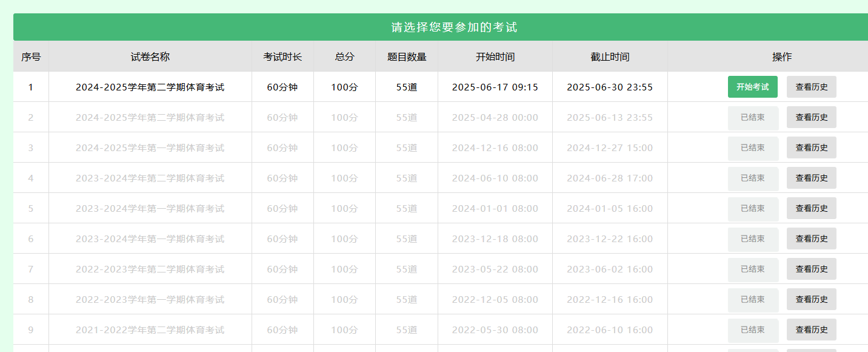
Task: Click start time 2025-04-28 00:00
Action: (x=495, y=118)
